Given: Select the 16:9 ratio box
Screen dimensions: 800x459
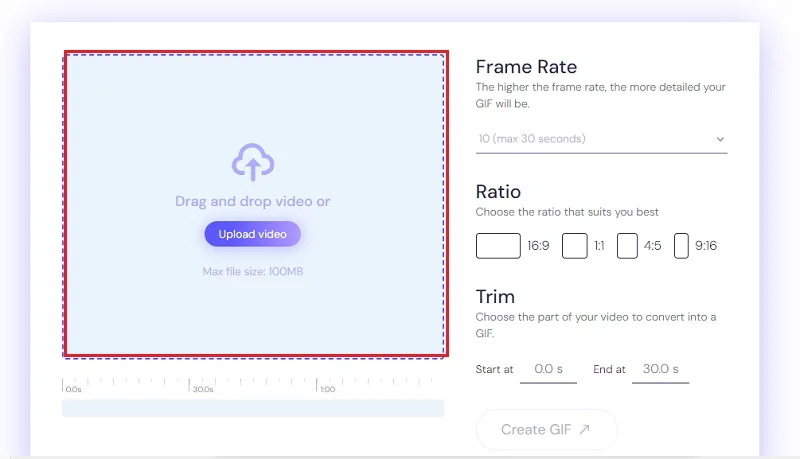Looking at the screenshot, I should (x=498, y=246).
